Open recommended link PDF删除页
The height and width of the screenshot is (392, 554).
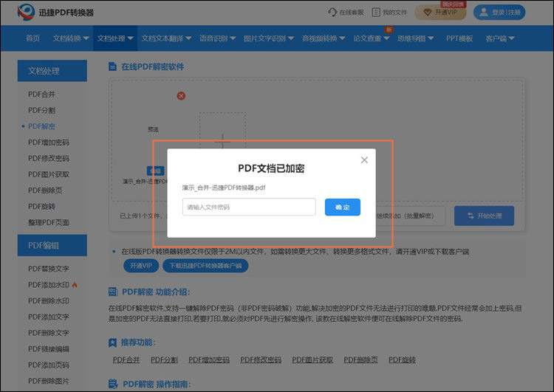point(361,360)
